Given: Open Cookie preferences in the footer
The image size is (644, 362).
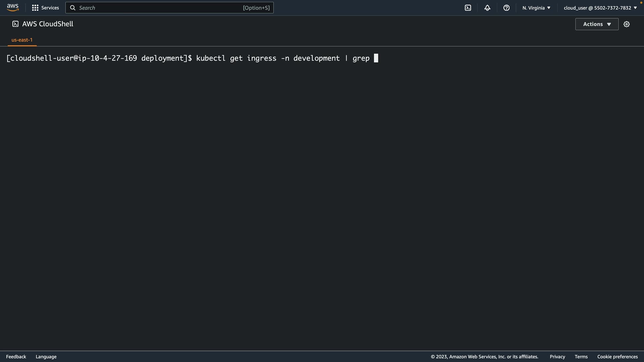Looking at the screenshot, I should [x=617, y=357].
